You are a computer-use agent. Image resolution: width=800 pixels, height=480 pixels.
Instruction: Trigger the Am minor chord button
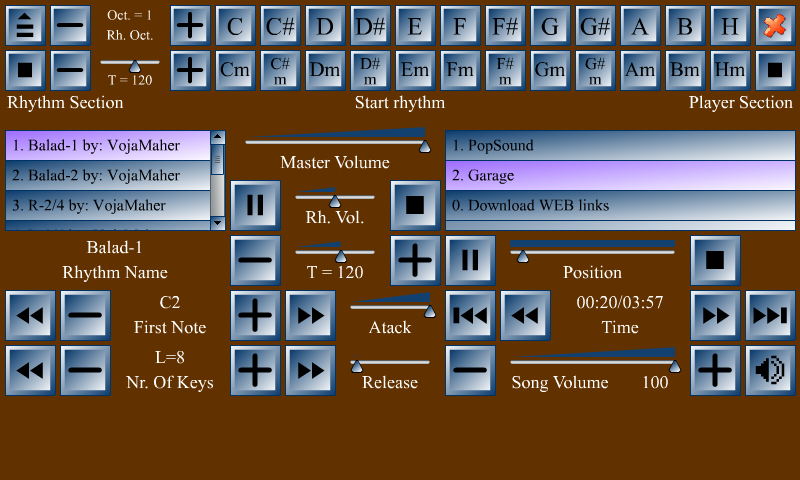(640, 70)
